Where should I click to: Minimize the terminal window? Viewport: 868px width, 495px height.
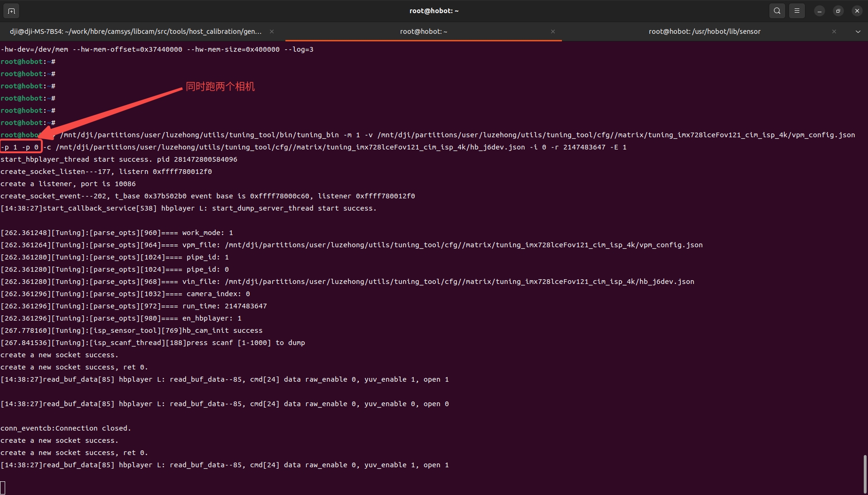point(819,11)
